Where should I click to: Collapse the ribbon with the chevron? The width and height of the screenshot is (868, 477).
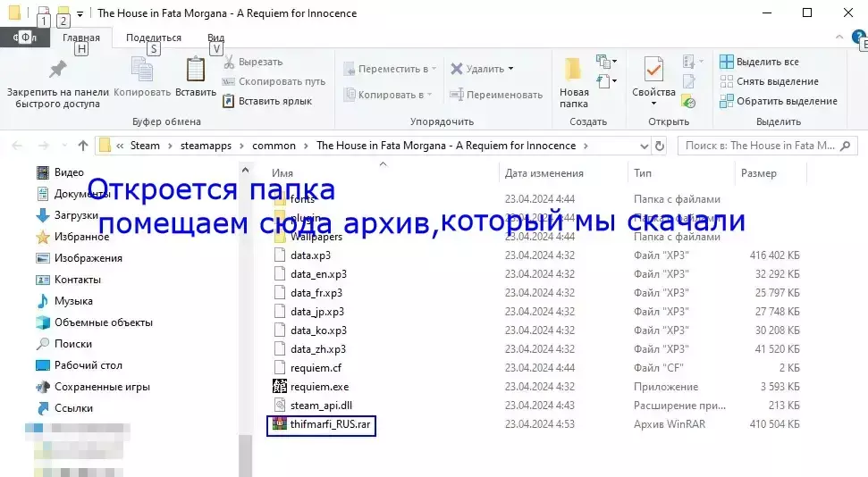click(839, 38)
